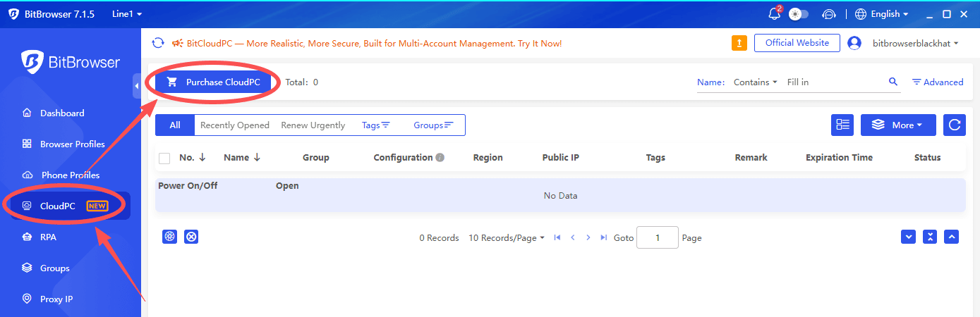Click the blue up chevron button

click(x=952, y=237)
